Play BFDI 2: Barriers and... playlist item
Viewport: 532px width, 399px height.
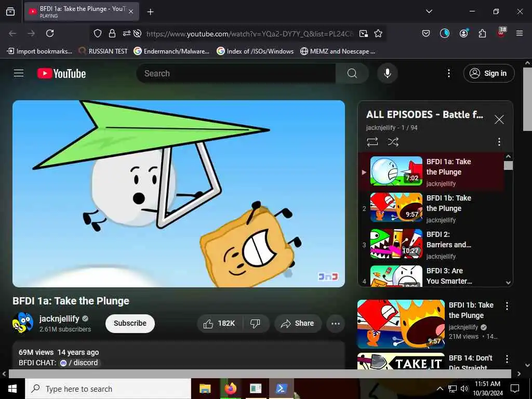432,244
